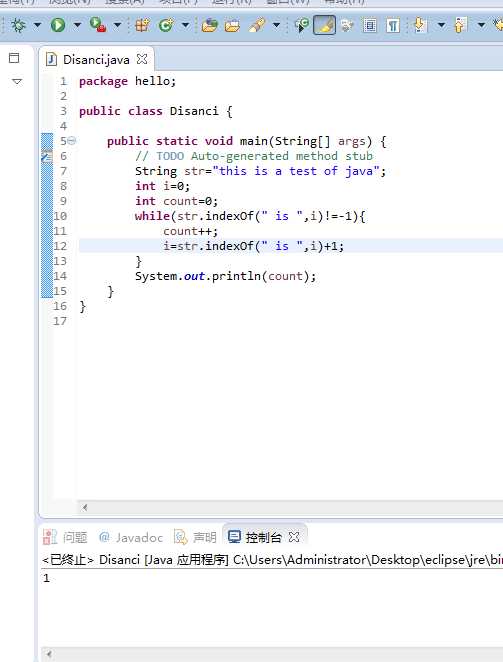Click the TODO task marker on line 6
The height and width of the screenshot is (662, 503).
(46, 157)
